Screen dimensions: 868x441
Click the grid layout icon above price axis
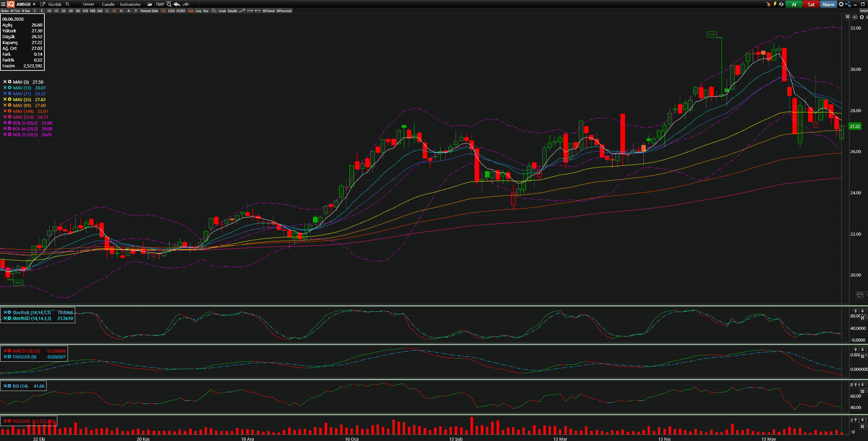848,17
